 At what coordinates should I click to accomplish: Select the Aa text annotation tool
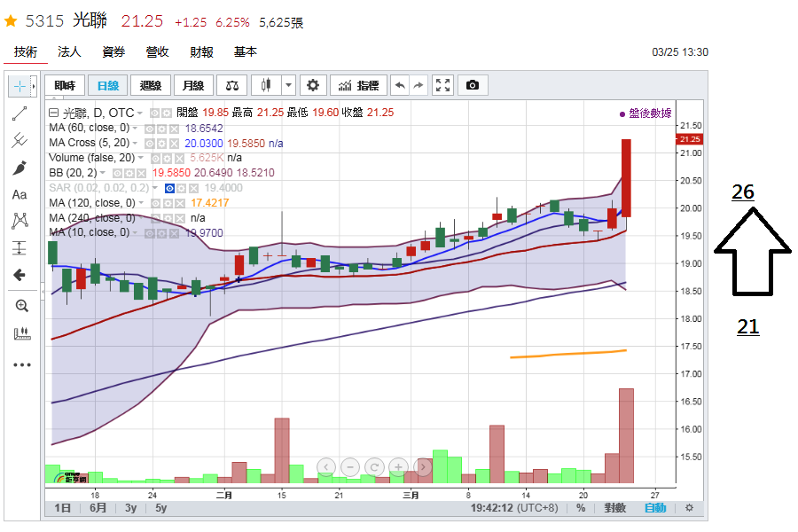pyautogui.click(x=20, y=194)
